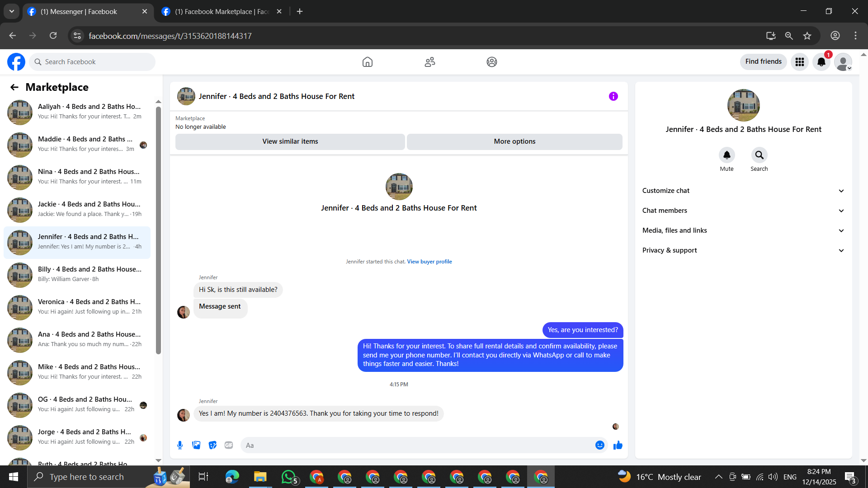Open Facebook notifications bell

821,62
